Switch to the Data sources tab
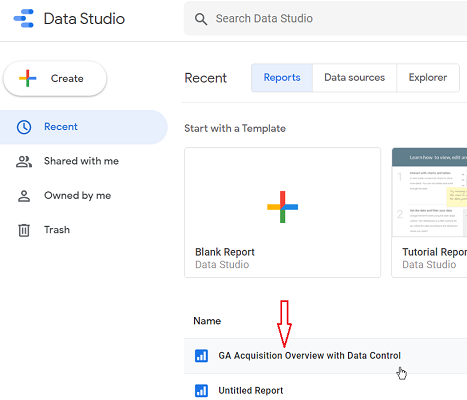 click(355, 78)
